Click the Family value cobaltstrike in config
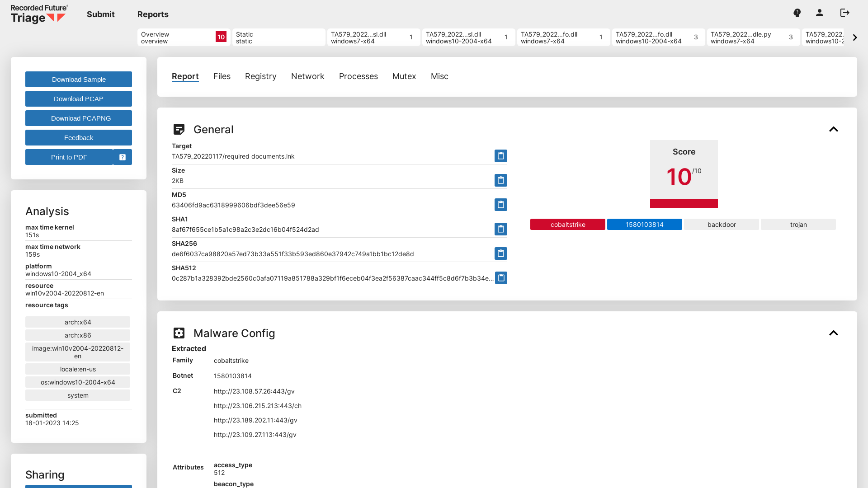 pos(231,361)
